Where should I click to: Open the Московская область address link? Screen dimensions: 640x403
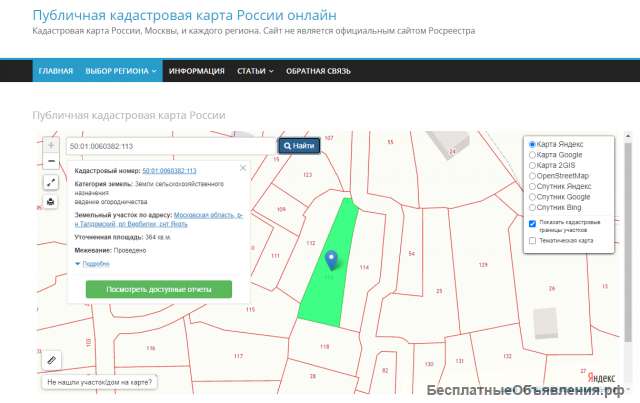[x=159, y=219]
